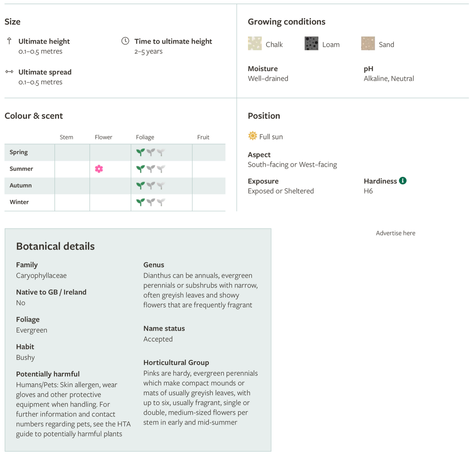Click the Time to ultimate height clock icon
The width and height of the screenshot is (476, 461).
125,41
